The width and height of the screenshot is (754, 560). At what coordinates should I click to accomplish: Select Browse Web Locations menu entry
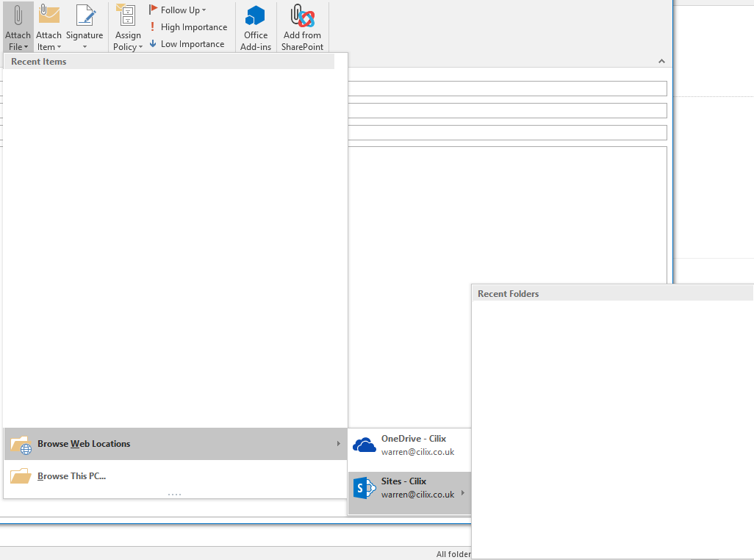coord(176,444)
